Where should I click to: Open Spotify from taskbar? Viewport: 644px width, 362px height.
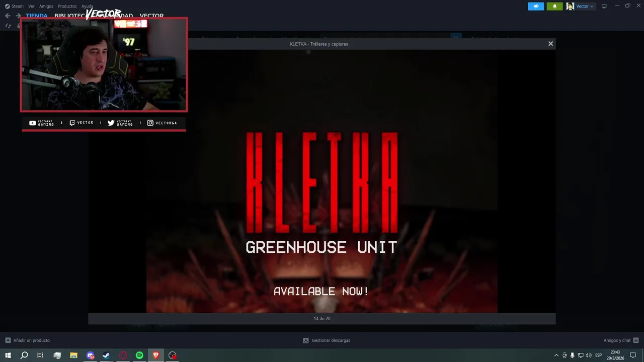(x=139, y=355)
